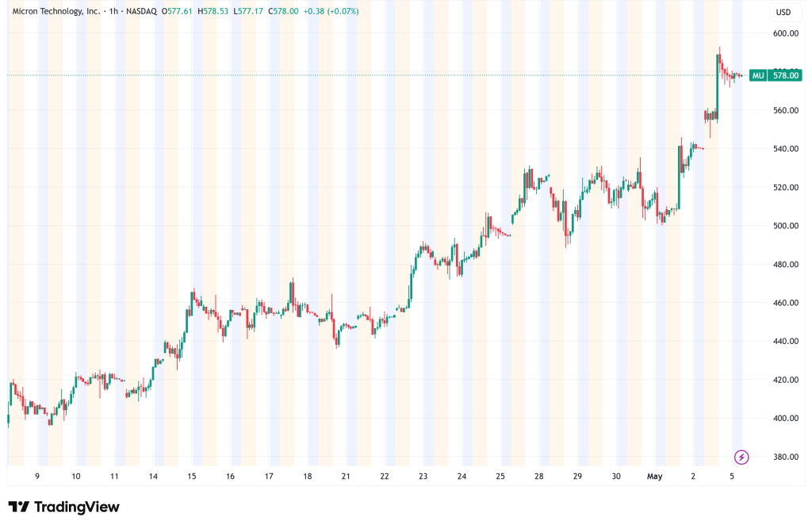Select the close value C578.00
This screenshot has width=812, height=528.
click(283, 11)
